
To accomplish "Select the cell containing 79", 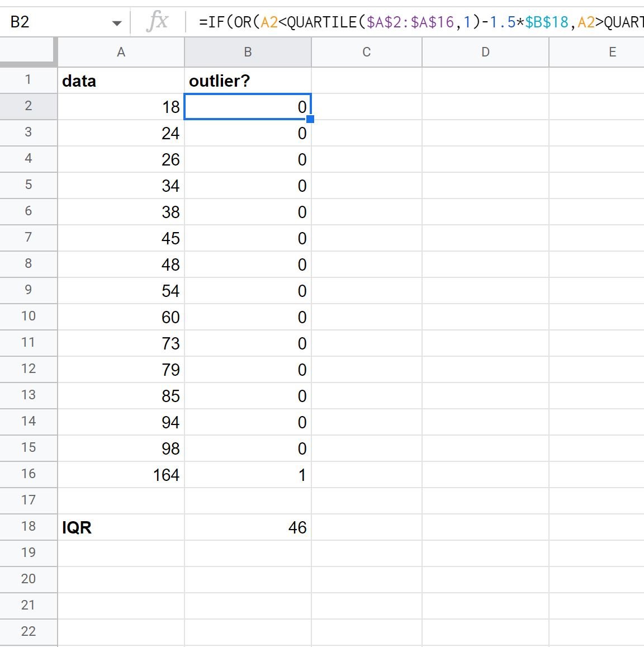I will (x=121, y=369).
